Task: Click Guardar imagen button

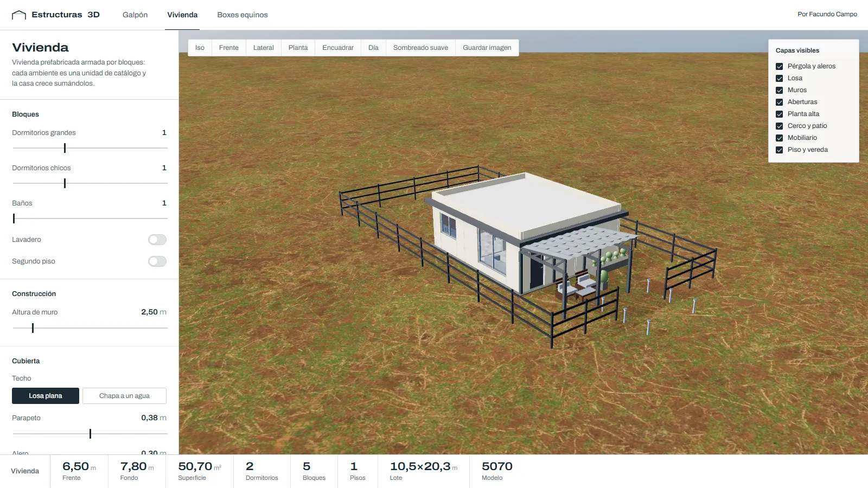Action: click(487, 48)
